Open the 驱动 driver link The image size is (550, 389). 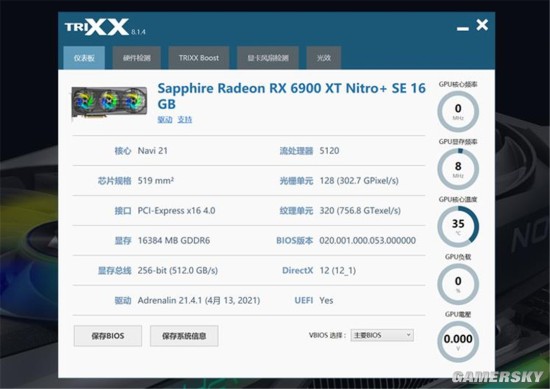point(165,120)
